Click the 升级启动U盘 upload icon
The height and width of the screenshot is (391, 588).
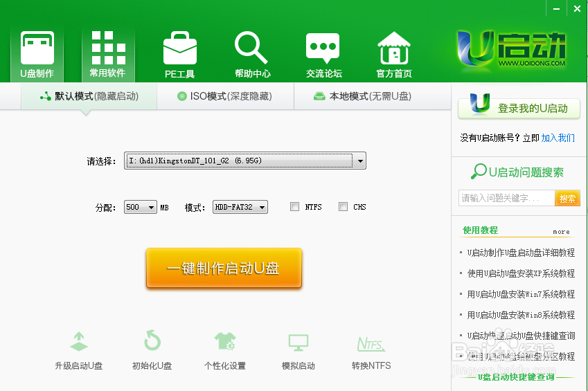(x=79, y=341)
